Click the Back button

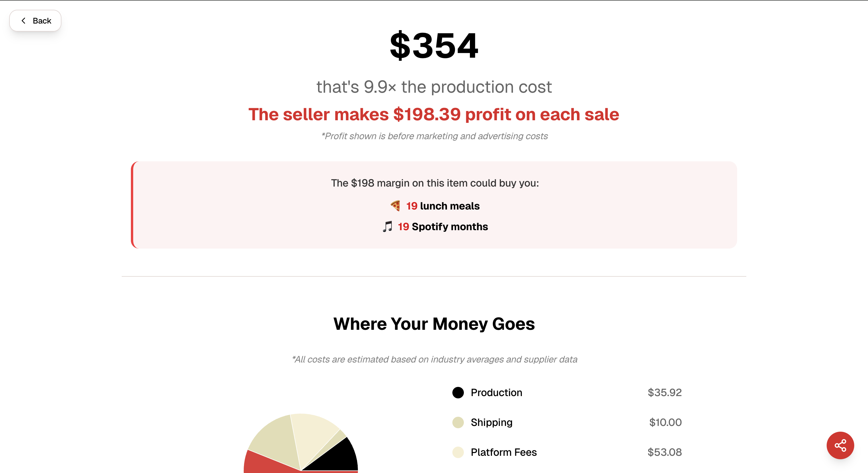35,21
